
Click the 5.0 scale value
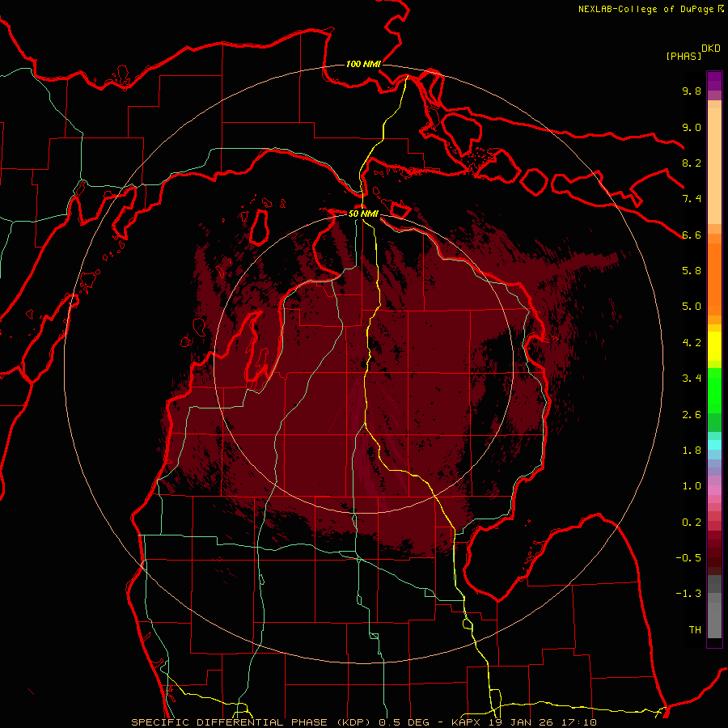(x=692, y=307)
